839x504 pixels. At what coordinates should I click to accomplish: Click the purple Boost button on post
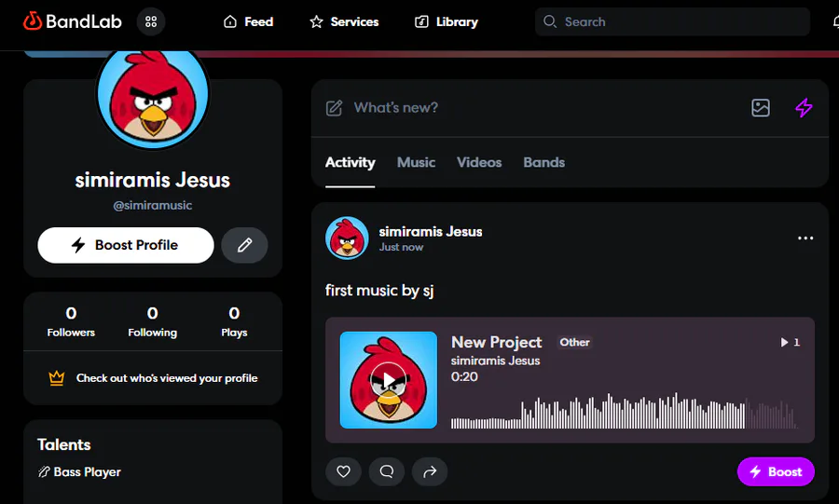776,472
